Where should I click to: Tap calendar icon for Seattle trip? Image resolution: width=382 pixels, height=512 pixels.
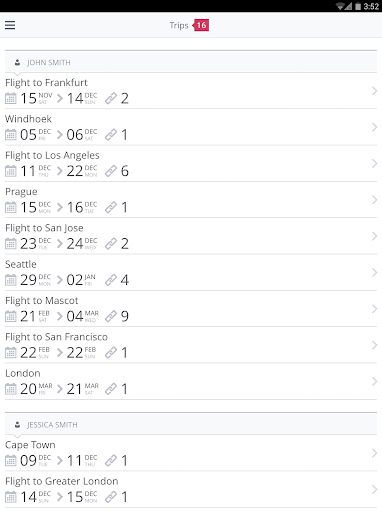tap(11, 280)
